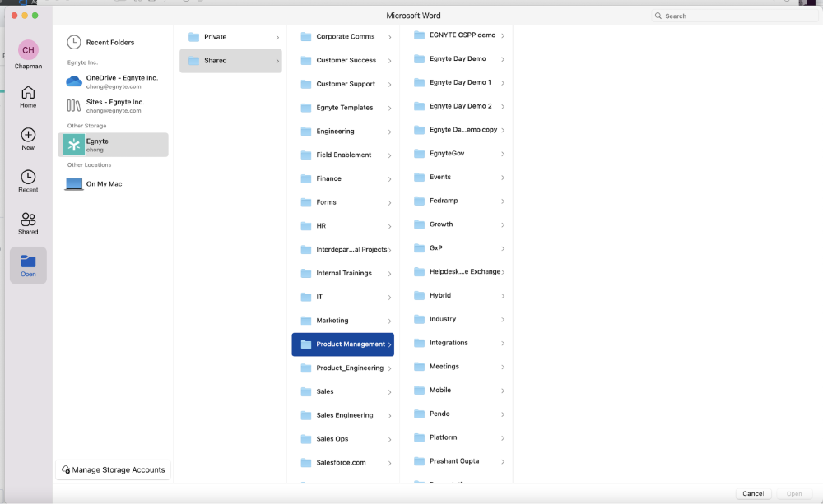
Task: Select Egnyte Da...emo copy folder name
Action: (x=463, y=130)
